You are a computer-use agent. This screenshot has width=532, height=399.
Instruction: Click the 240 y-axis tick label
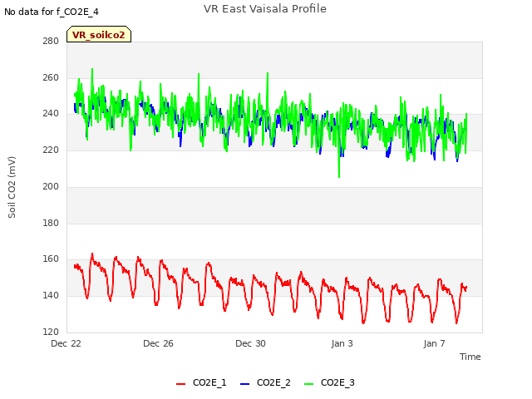point(51,114)
